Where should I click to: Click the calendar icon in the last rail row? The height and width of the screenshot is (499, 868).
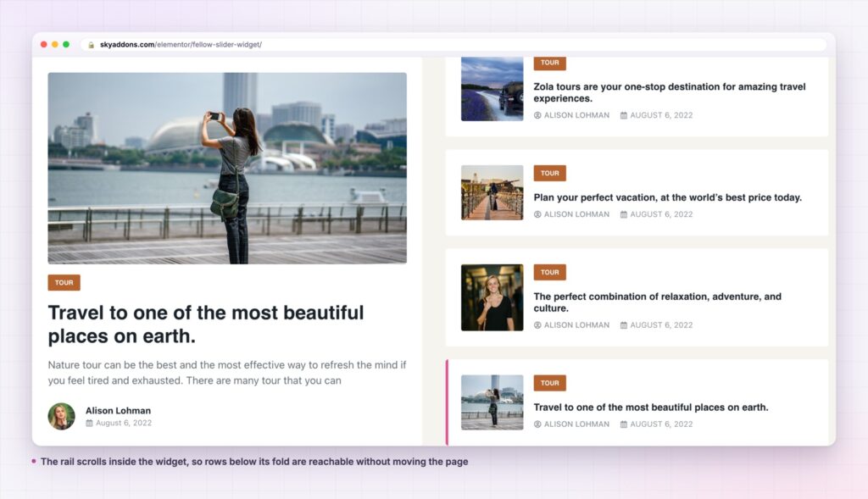click(x=624, y=424)
